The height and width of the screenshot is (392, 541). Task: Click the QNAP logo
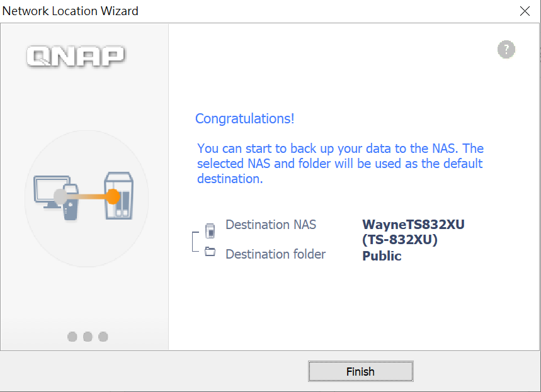click(x=76, y=56)
